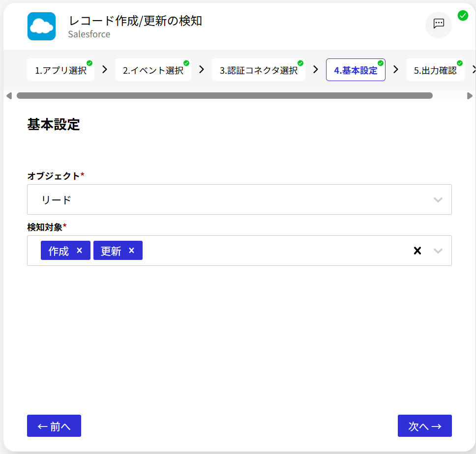Click the green checkmark status icon at top right
476x454 pixels.
coord(463,15)
